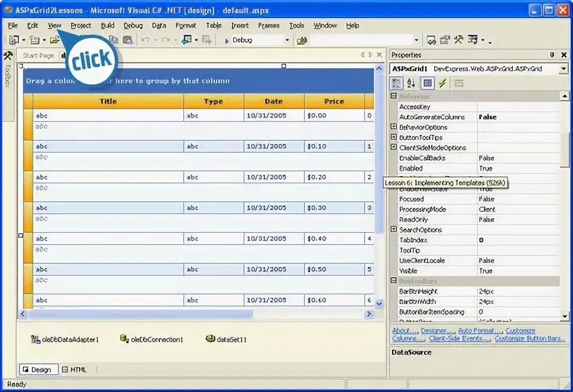Open the Tools menu
573x392 pixels.
pyautogui.click(x=296, y=25)
